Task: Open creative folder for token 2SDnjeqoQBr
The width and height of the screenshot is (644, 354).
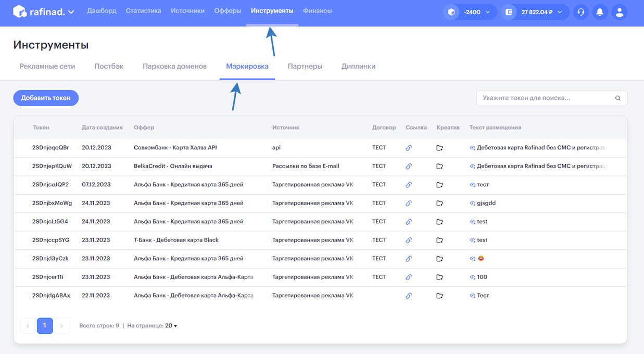Action: [439, 148]
